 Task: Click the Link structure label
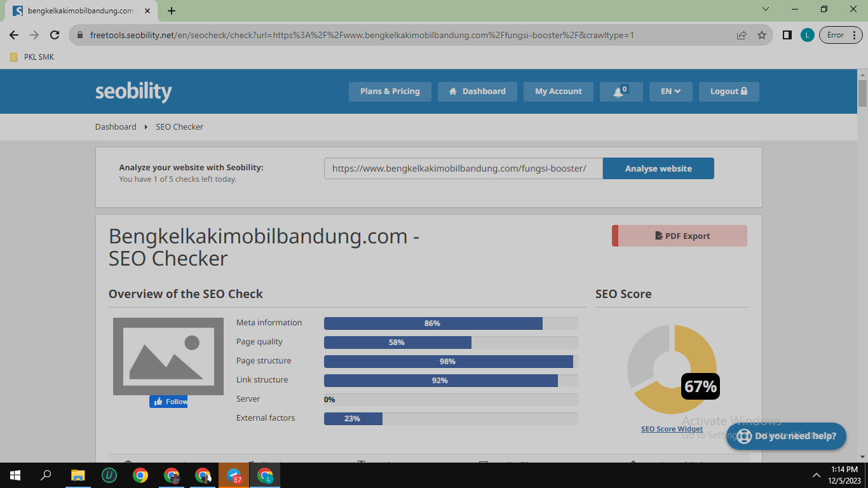point(262,380)
